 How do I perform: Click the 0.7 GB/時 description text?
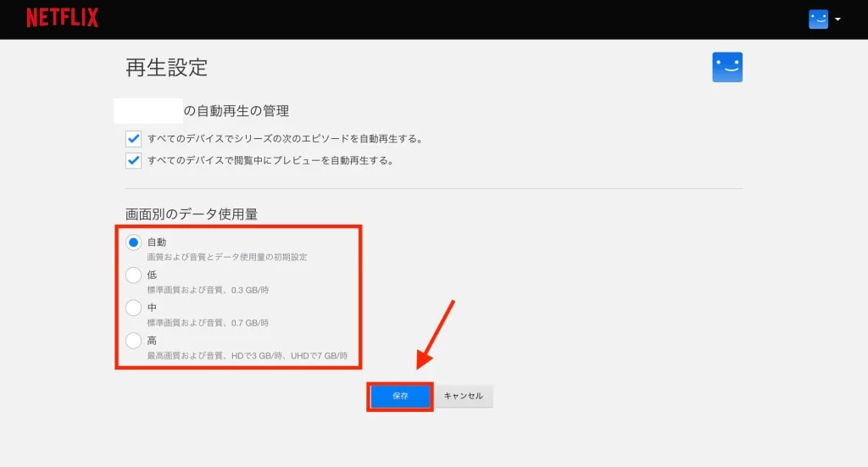pyautogui.click(x=208, y=323)
